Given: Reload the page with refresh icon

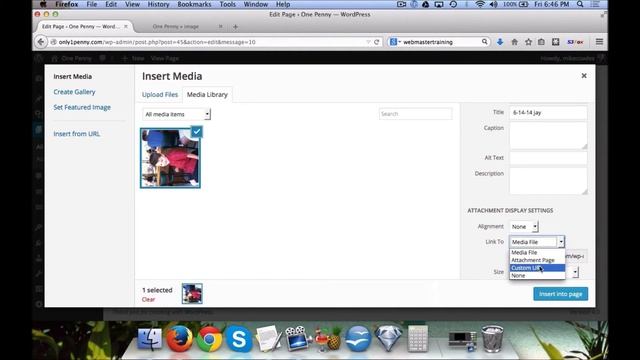Looking at the screenshot, I should tap(377, 42).
